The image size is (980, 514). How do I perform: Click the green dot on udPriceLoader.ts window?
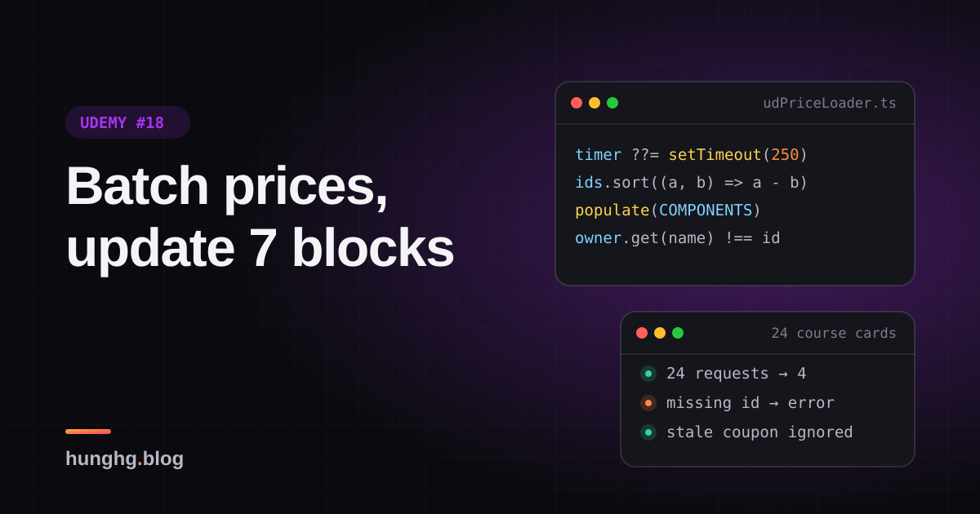(x=612, y=103)
